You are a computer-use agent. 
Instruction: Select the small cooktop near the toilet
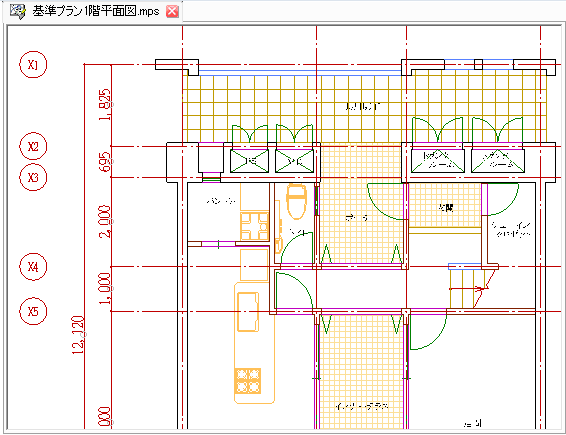(255, 226)
